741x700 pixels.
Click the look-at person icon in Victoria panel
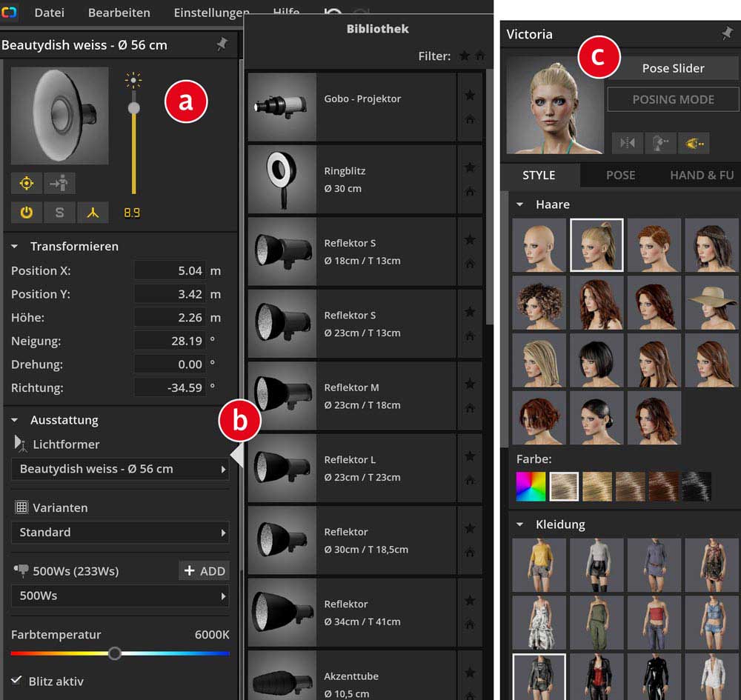pos(660,143)
